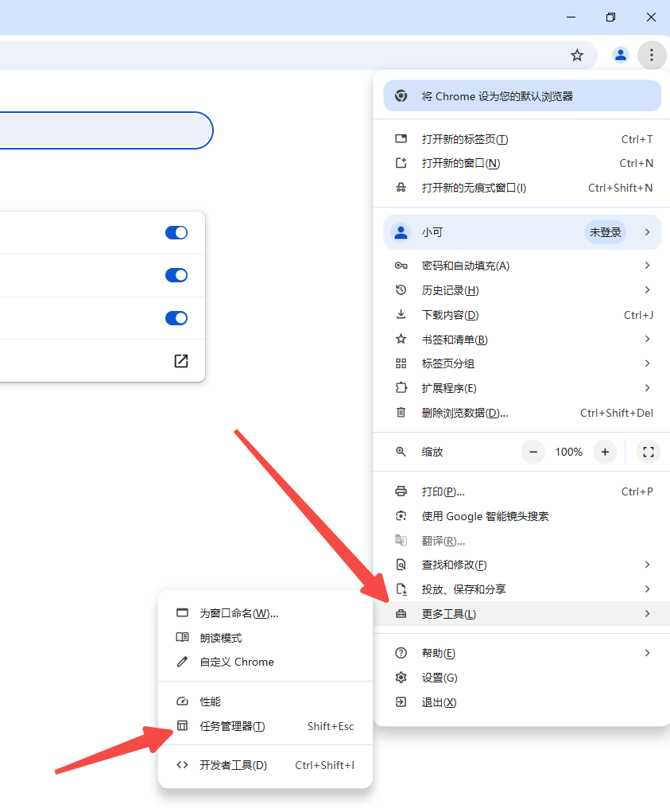Open a new tab from menu
The image size is (670, 812).
(522, 139)
